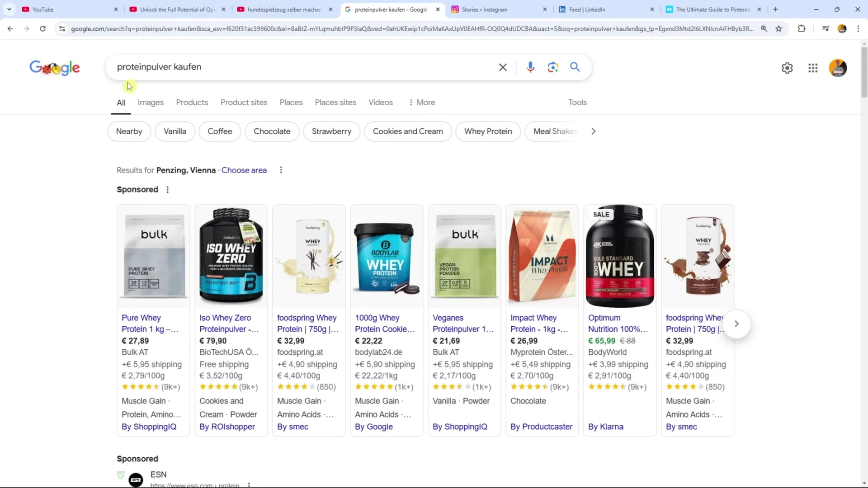Submit search with the magnifier icon

click(575, 67)
